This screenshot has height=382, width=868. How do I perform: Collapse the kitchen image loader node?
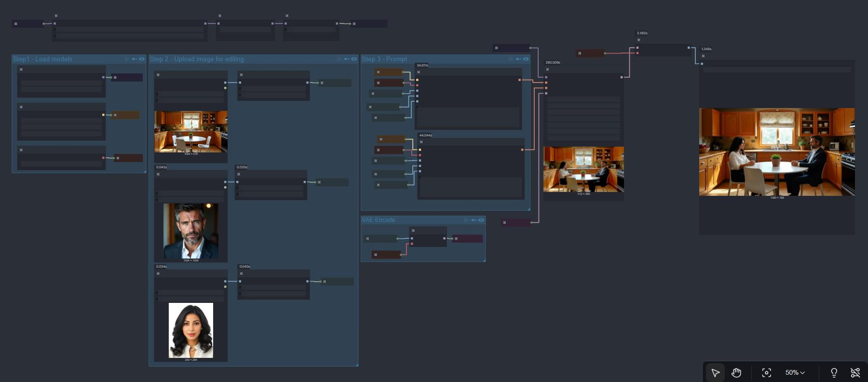tap(158, 75)
